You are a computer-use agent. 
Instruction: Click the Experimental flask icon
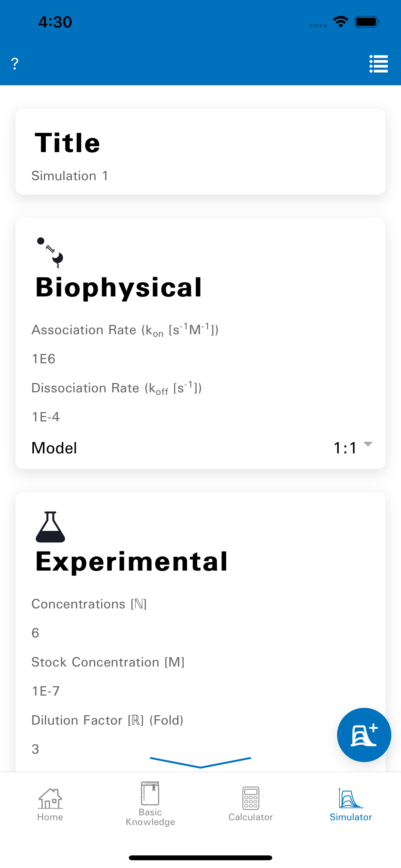[x=50, y=527]
